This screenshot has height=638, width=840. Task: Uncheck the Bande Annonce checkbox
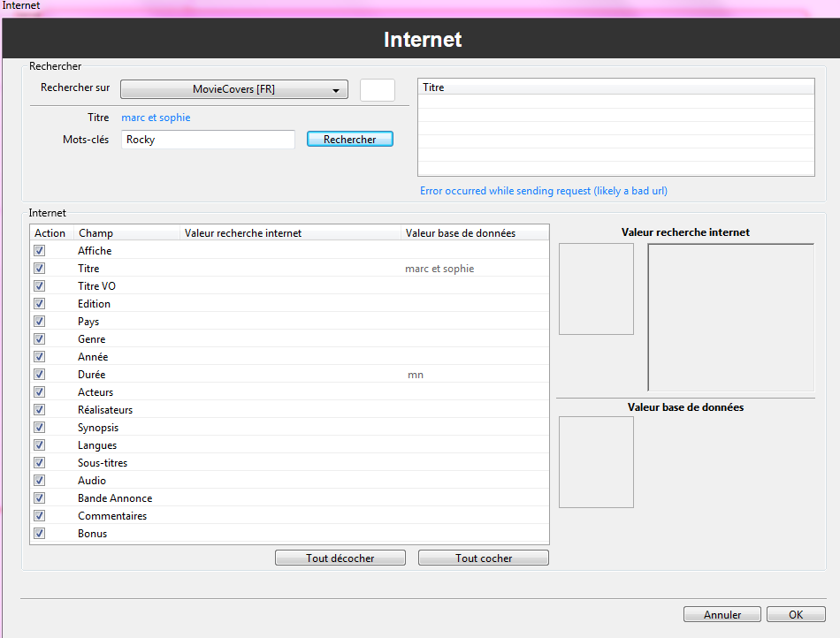coord(39,498)
